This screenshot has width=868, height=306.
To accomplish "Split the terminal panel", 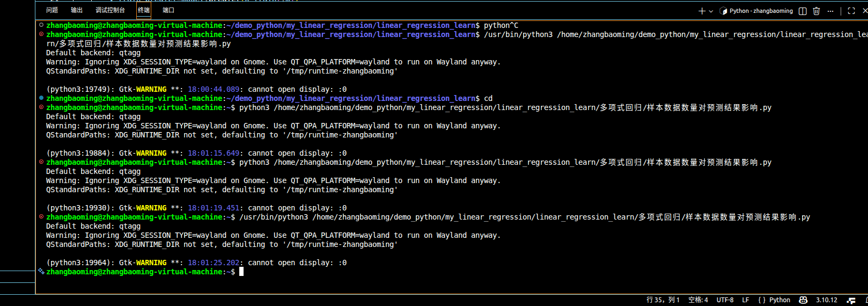I will tap(803, 11).
